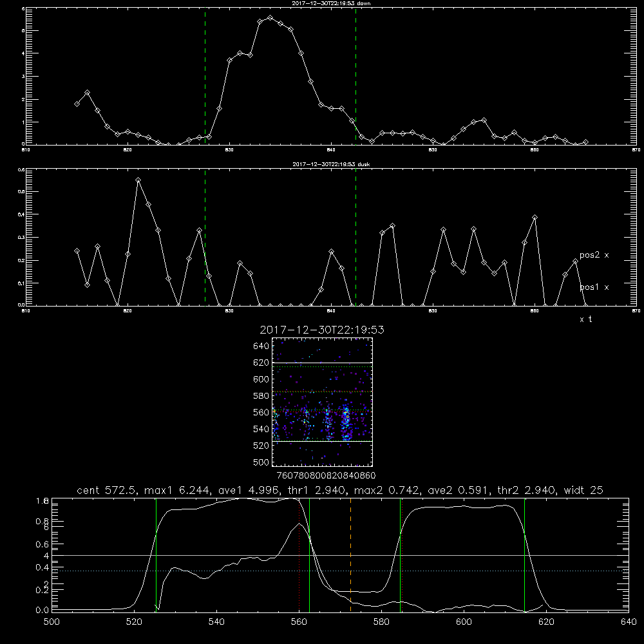The width and height of the screenshot is (644, 644).
Task: Click the "2017-12-30T22:19:53 dusk" plot title
Action: pos(331,164)
